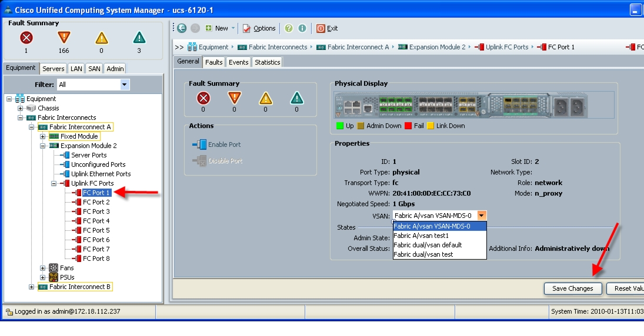Expand the Fixed Module node

42,137
